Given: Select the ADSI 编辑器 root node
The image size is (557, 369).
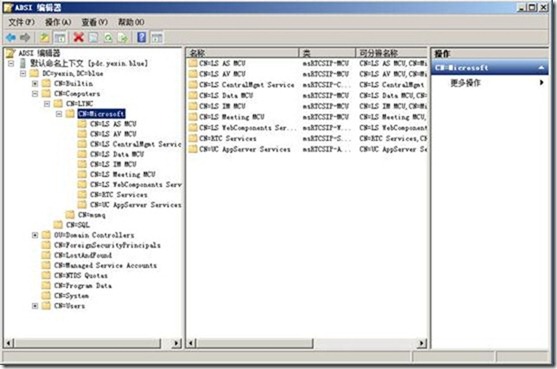Looking at the screenshot, I should click(39, 53).
